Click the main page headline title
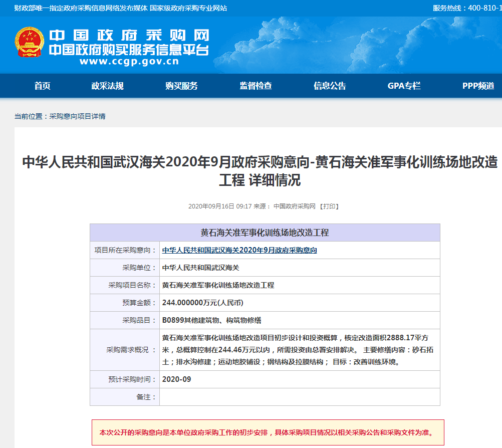The width and height of the screenshot is (502, 448). click(x=260, y=171)
